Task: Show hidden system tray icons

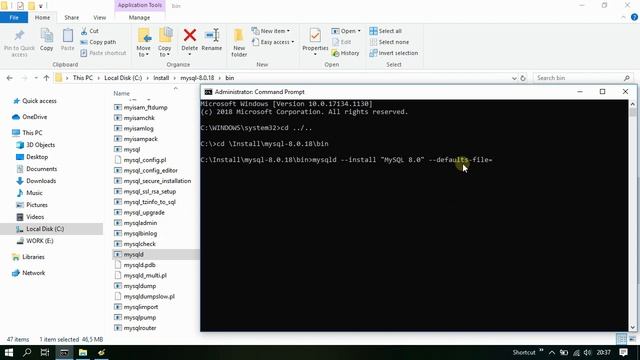Action: click(552, 352)
